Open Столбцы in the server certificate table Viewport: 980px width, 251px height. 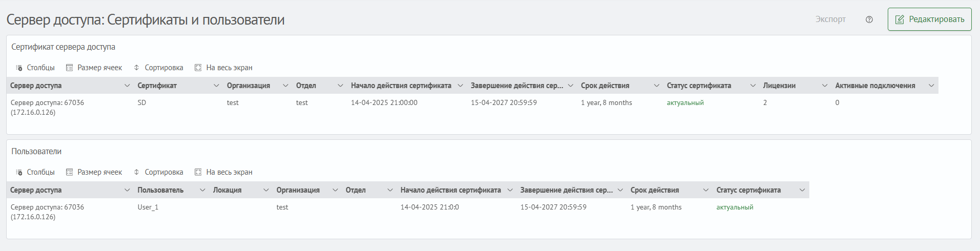[x=35, y=68]
